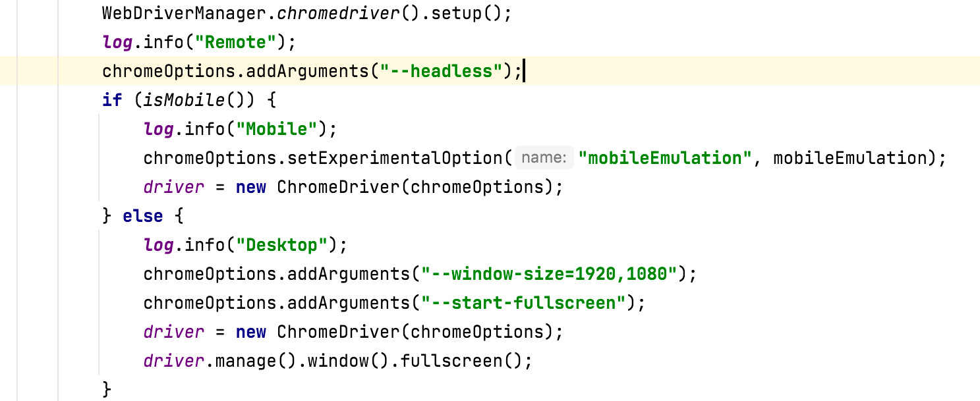Select the "Remote" string literal

click(236, 42)
